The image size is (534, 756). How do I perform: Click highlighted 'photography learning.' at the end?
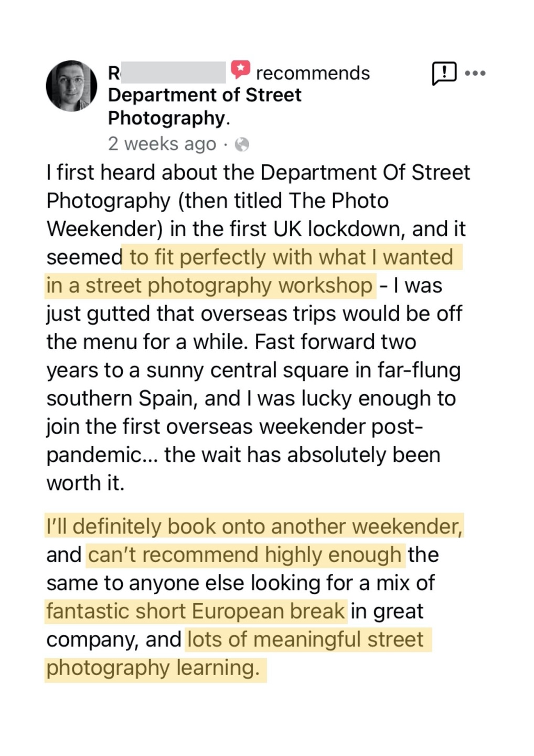155,668
